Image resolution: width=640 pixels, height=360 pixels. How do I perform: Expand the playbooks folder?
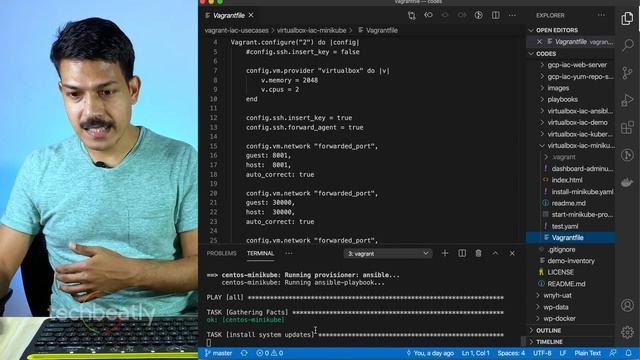click(562, 99)
